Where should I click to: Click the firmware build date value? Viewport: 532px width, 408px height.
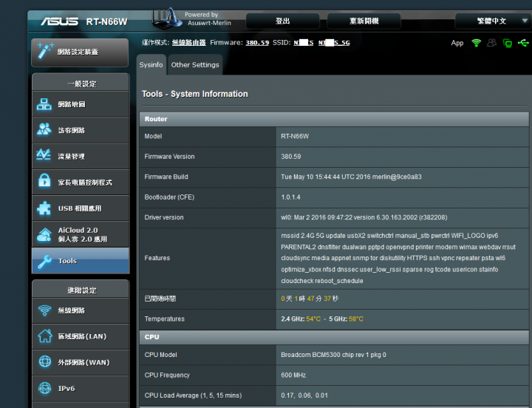pos(351,177)
